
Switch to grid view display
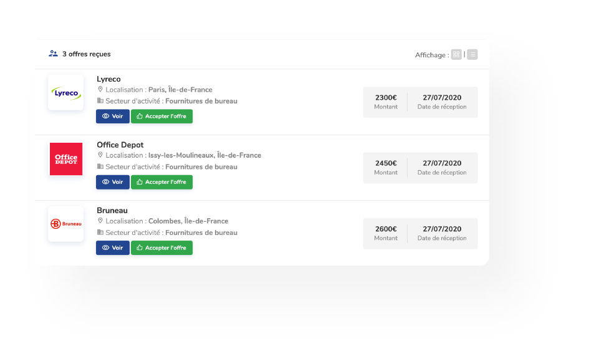[456, 55]
